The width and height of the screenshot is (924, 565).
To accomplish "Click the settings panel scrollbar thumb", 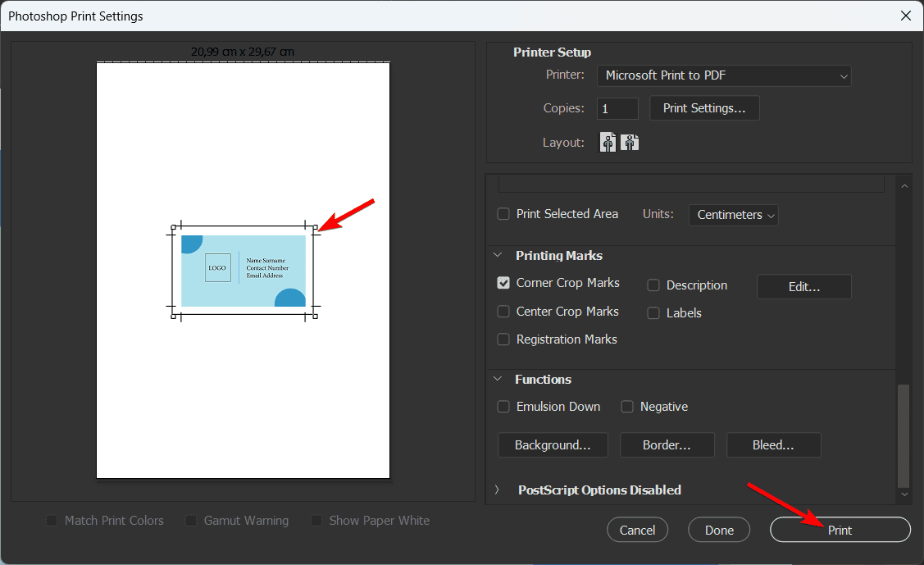I will 904,435.
